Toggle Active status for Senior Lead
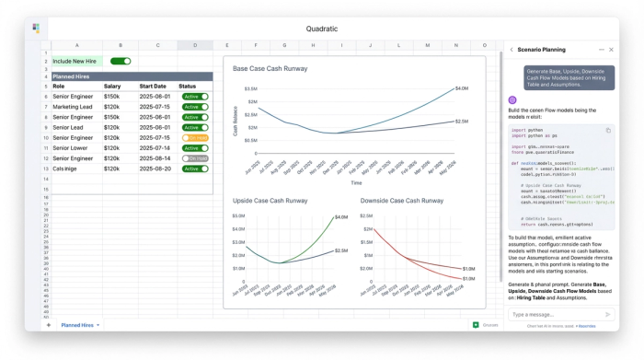644x360 pixels. click(x=195, y=127)
